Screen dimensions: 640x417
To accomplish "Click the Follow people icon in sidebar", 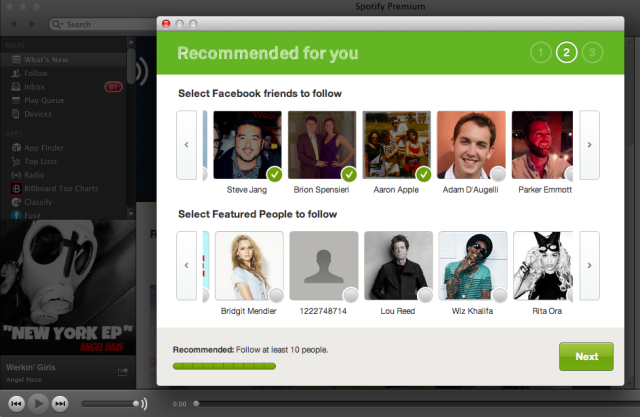I will click(16, 73).
